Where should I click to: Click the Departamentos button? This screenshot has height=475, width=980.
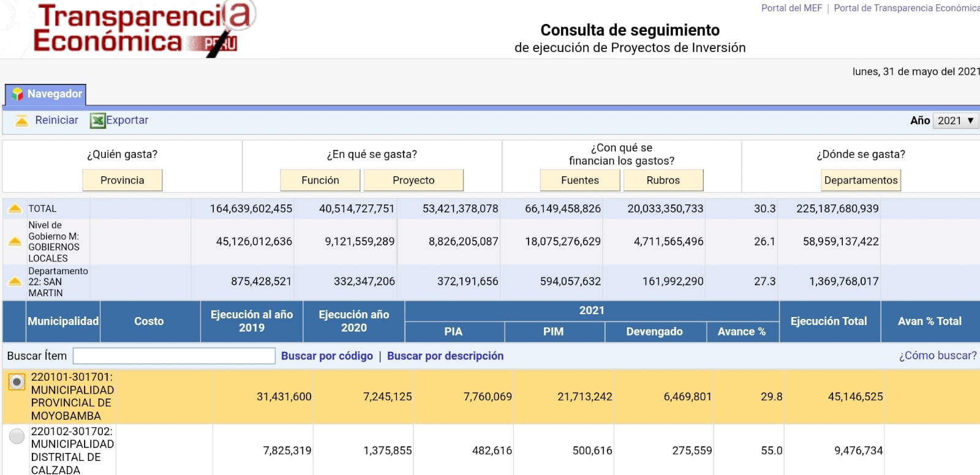[x=861, y=180]
